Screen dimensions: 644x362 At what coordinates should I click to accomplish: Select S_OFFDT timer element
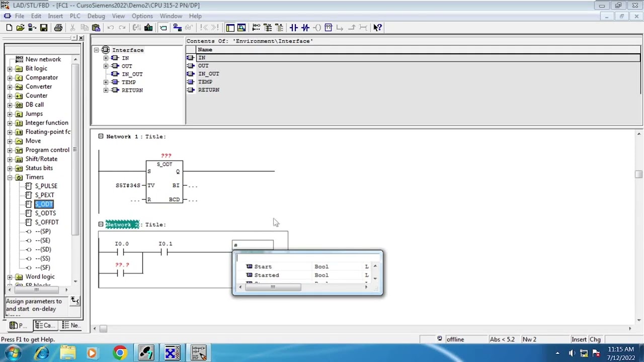point(47,222)
